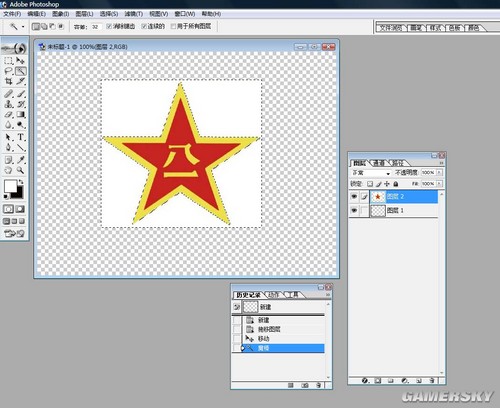
Task: Select the Blur tool
Action: click(8, 125)
